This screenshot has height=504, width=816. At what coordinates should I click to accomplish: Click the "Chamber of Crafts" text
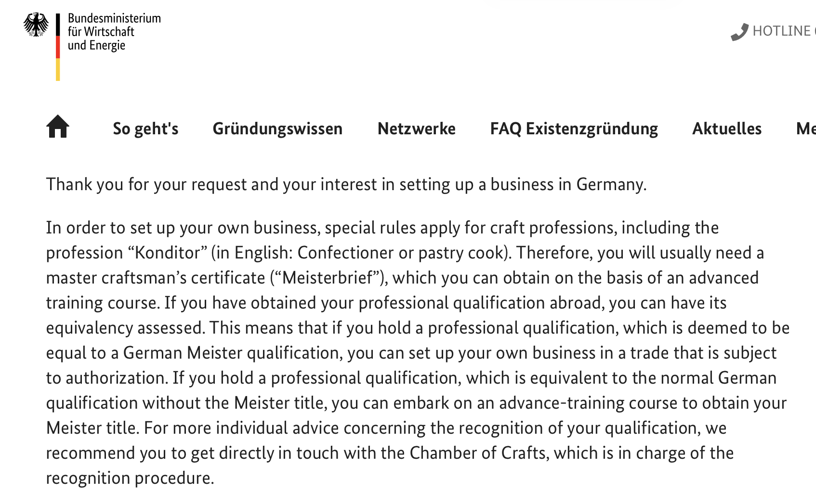(x=478, y=453)
